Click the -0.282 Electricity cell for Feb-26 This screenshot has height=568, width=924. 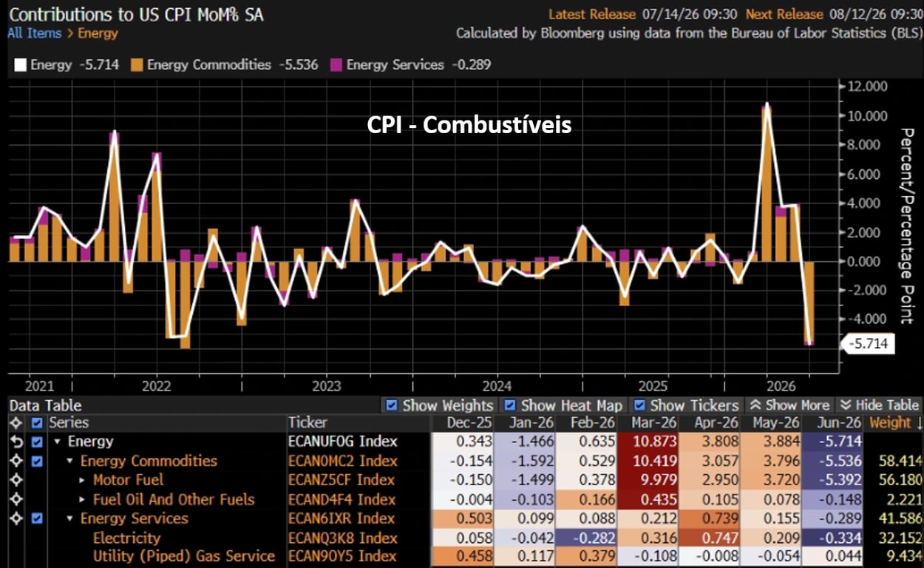[x=586, y=538]
